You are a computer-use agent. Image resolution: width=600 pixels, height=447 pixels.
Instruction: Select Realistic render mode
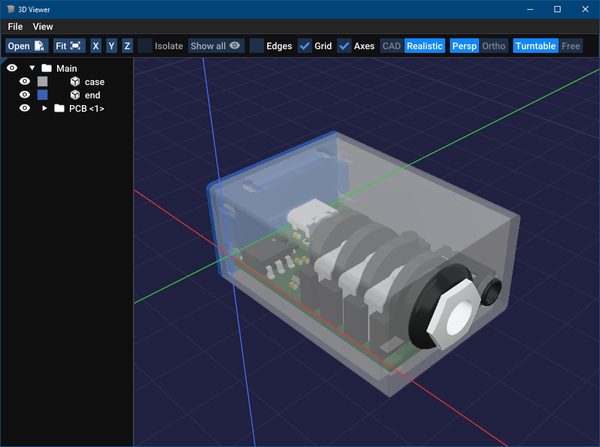[424, 46]
